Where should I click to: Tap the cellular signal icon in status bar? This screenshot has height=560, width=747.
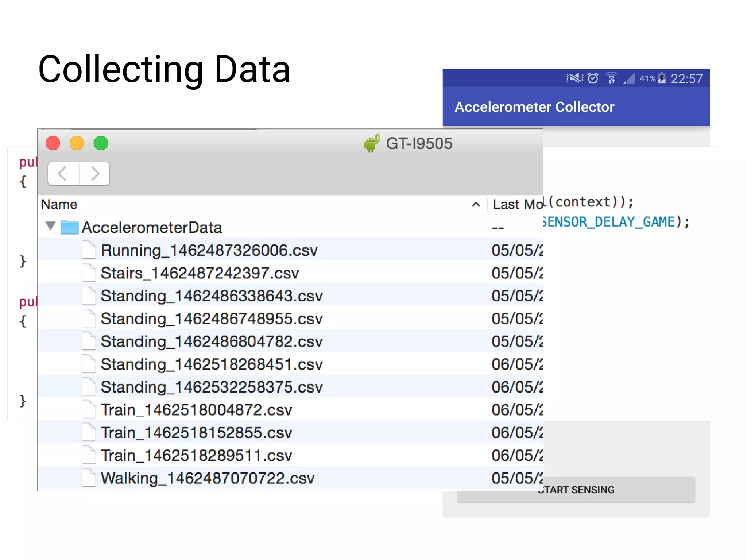point(630,78)
